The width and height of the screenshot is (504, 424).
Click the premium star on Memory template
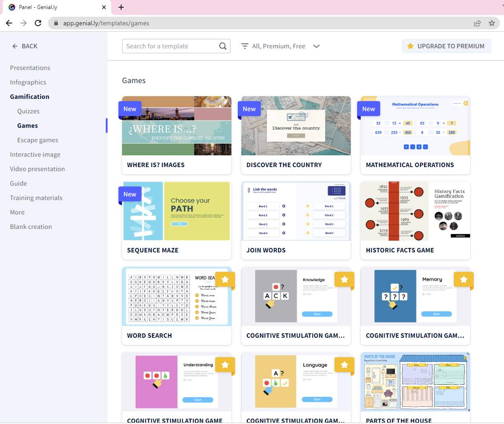point(464,280)
